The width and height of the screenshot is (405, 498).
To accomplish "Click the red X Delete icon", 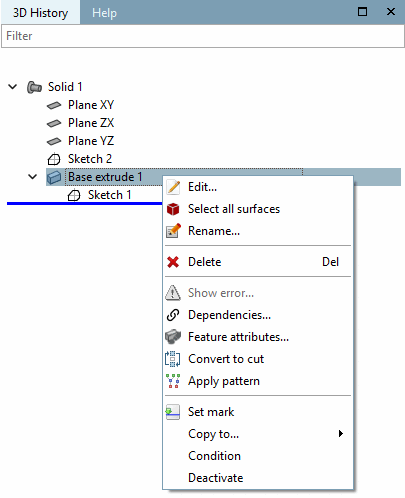I will [x=173, y=262].
